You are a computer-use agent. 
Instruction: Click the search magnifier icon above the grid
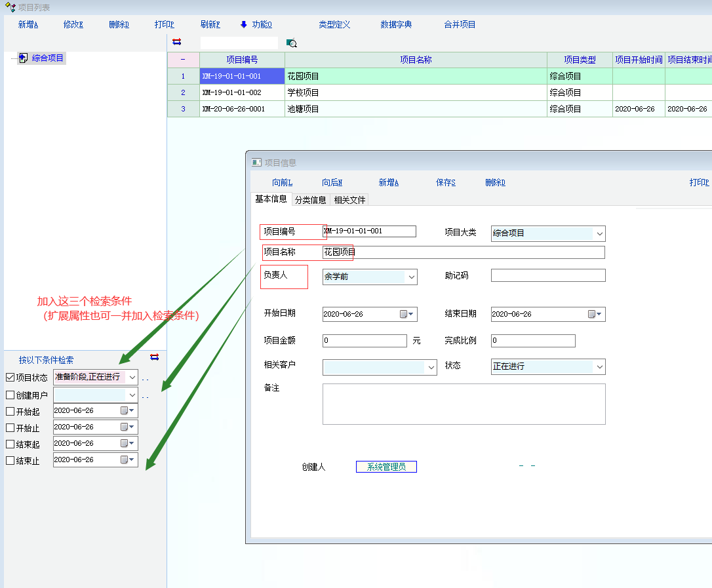click(292, 43)
